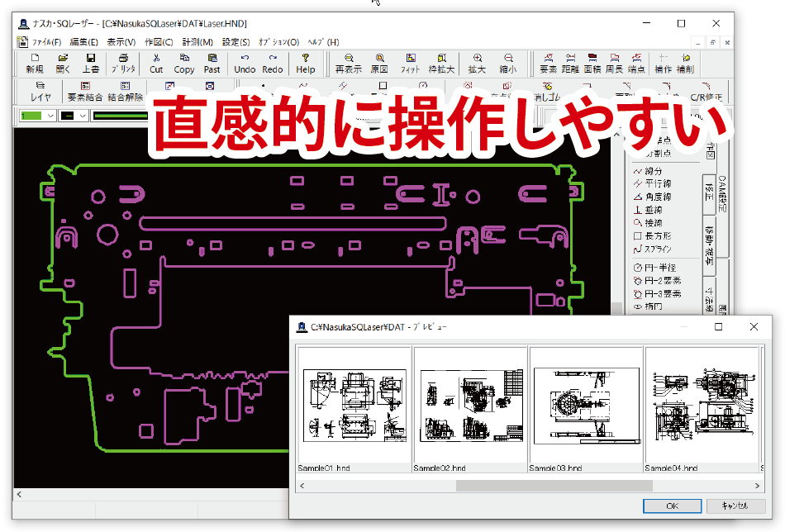This screenshot has height=532, width=785.
Task: Open layer settings with レイヤ
Action: click(40, 92)
